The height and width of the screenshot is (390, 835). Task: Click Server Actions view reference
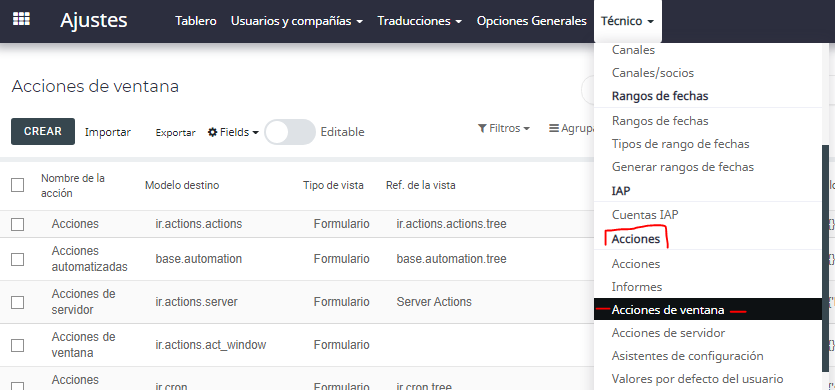pos(434,302)
